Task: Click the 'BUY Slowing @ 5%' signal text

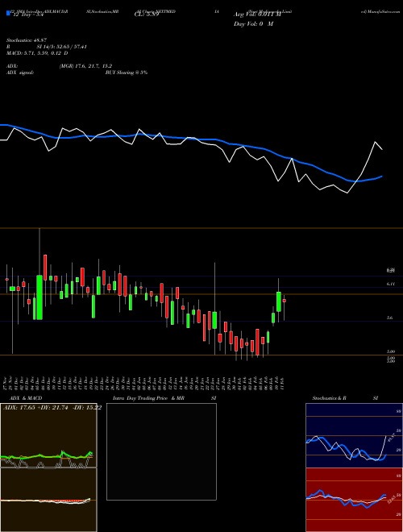Action: 127,73
